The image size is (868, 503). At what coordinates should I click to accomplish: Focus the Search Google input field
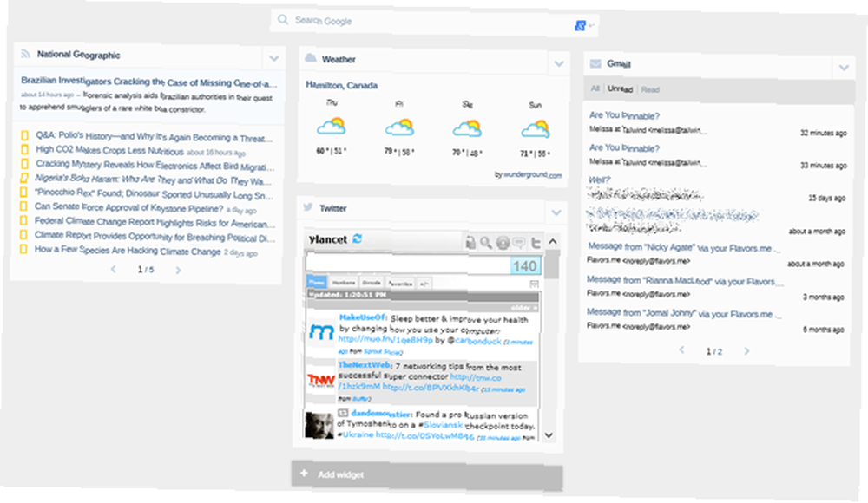[433, 23]
